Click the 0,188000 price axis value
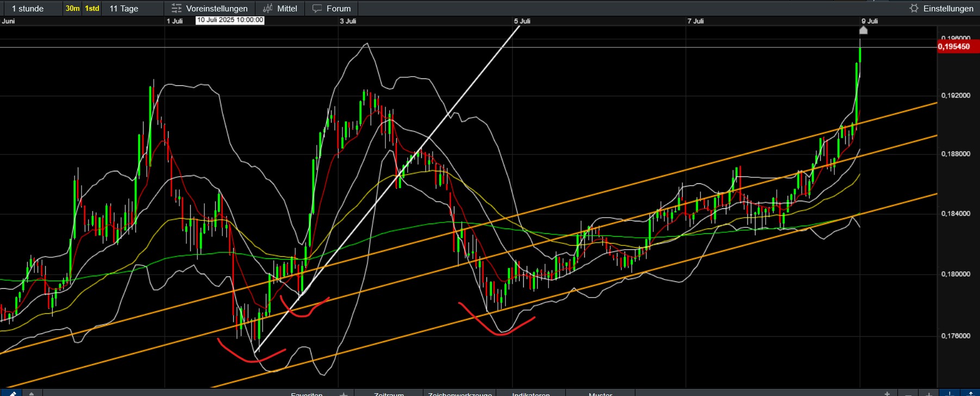980x396 pixels. pyautogui.click(x=956, y=154)
